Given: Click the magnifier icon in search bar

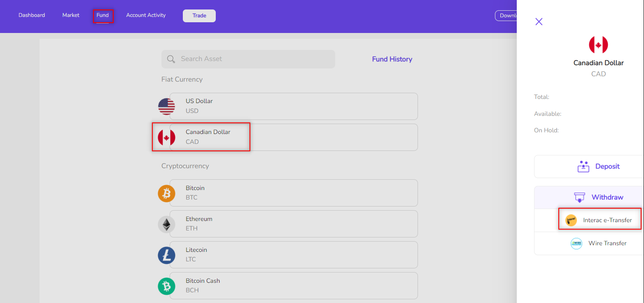Looking at the screenshot, I should pyautogui.click(x=171, y=59).
